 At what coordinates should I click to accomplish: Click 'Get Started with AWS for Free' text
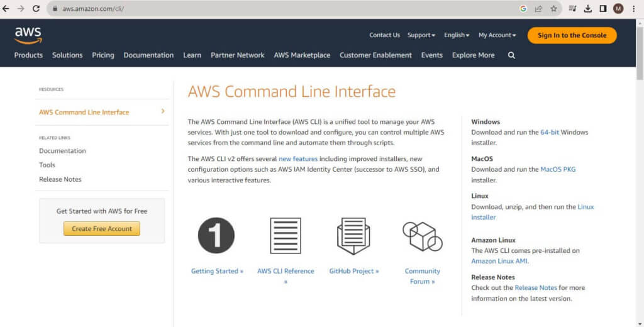102,211
